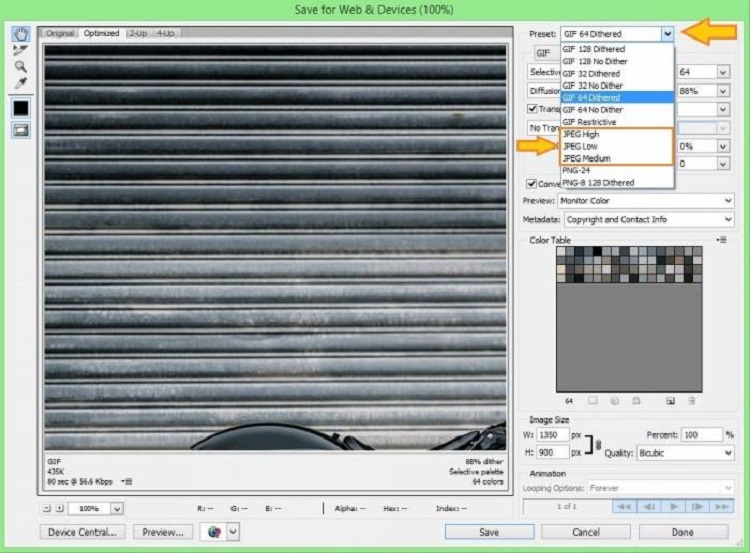Preview in default browser icon
The height and width of the screenshot is (553, 750).
pos(214,532)
